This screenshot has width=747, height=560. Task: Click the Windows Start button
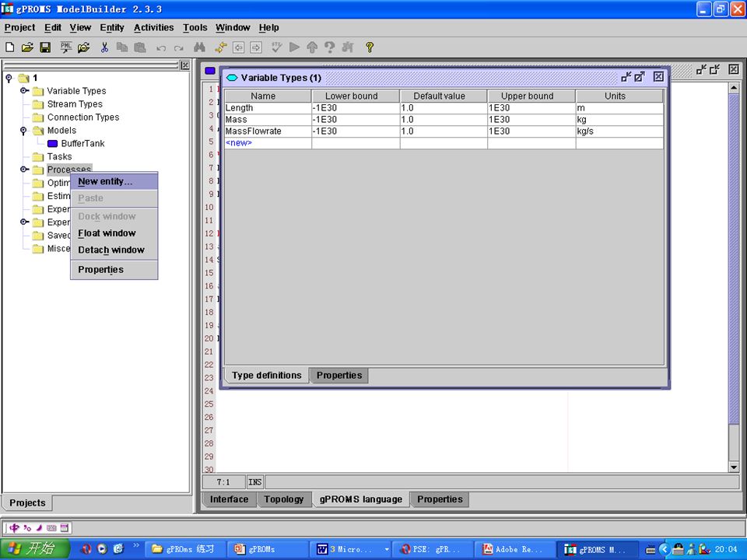pyautogui.click(x=35, y=549)
